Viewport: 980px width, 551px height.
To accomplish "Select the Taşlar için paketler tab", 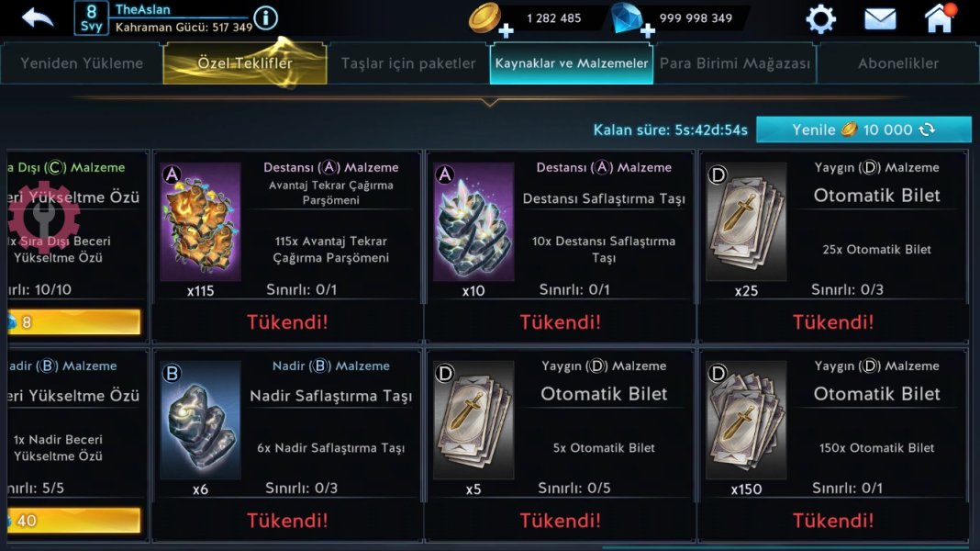I will tap(408, 63).
